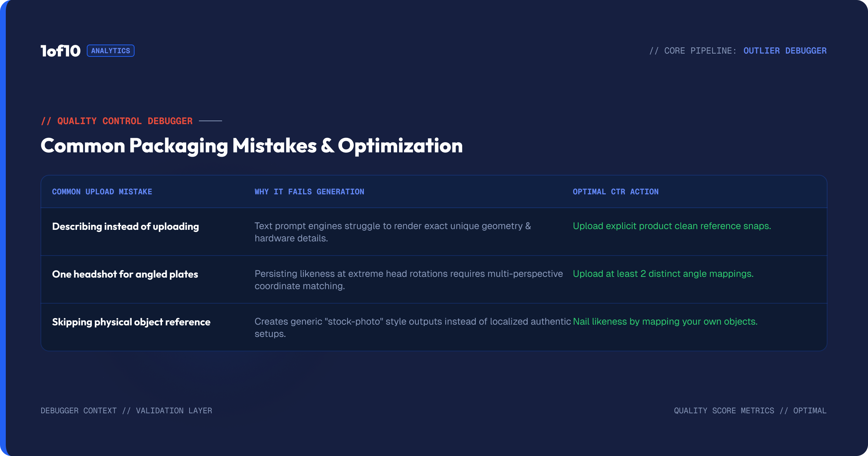The image size is (868, 456).
Task: Select the ANALYTICS badge
Action: (111, 51)
